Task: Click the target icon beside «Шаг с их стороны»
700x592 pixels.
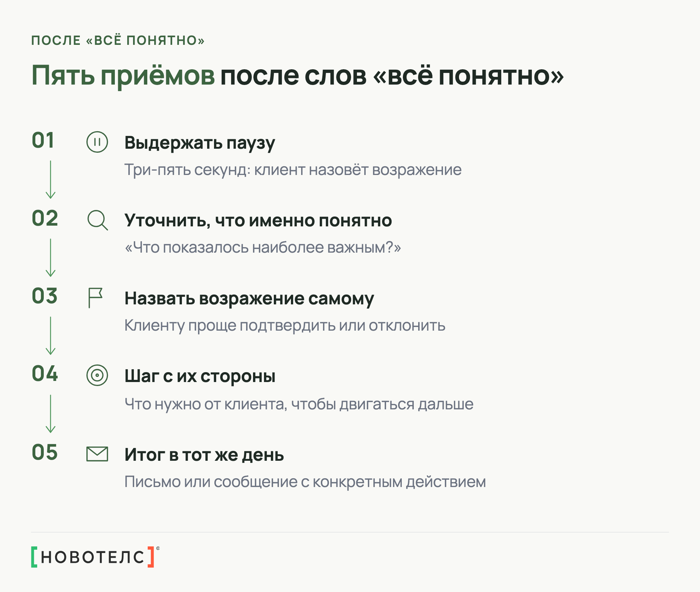Action: tap(97, 375)
